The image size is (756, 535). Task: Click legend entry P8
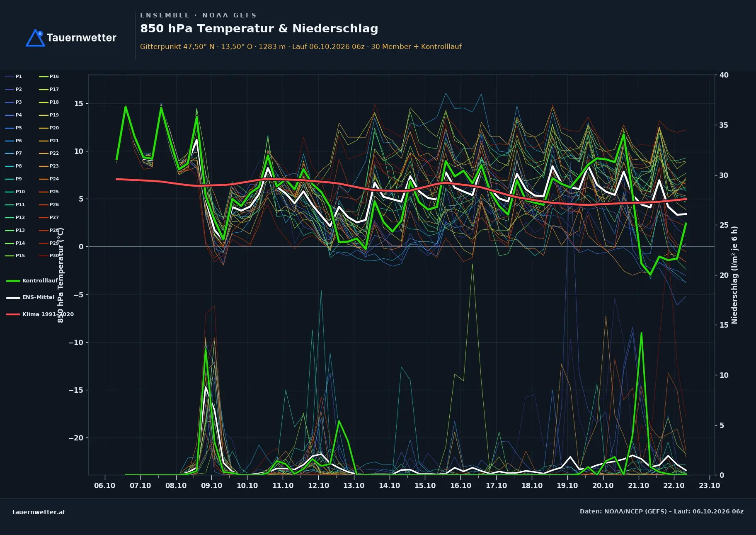click(13, 166)
